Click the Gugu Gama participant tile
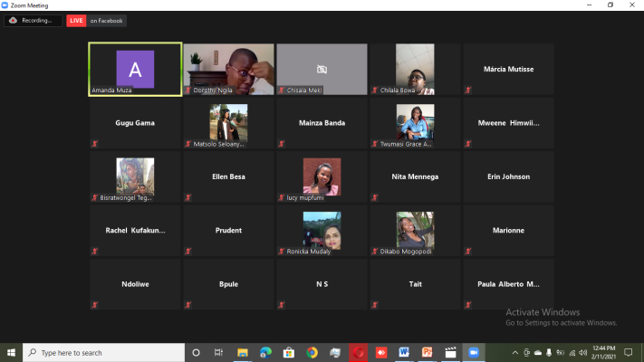644x362 pixels. click(x=135, y=123)
